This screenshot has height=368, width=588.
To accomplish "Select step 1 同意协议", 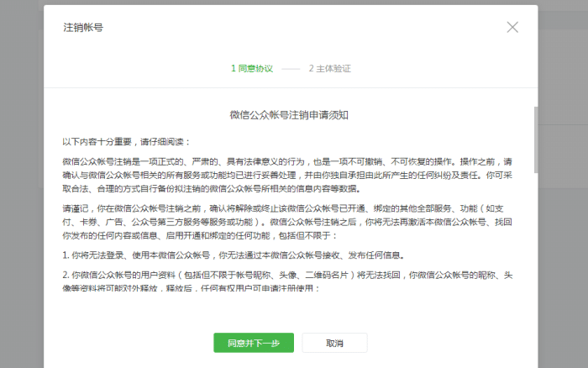I will coord(252,69).
